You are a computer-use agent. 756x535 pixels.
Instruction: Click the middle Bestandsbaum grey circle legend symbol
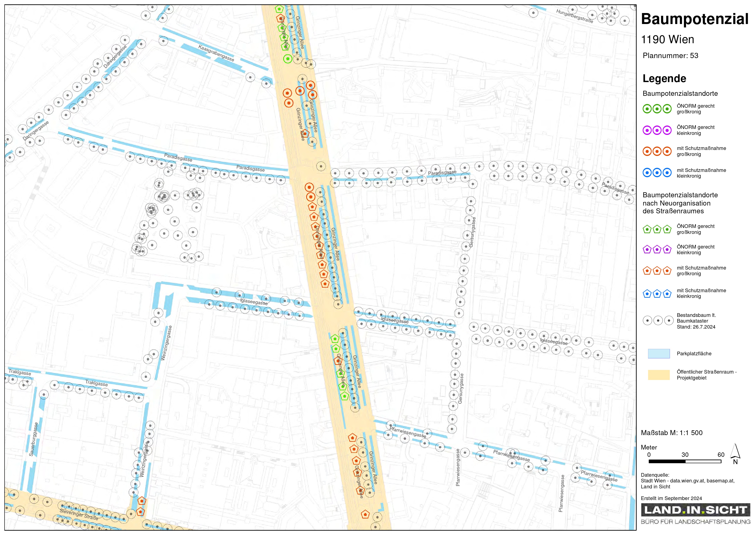coord(658,321)
